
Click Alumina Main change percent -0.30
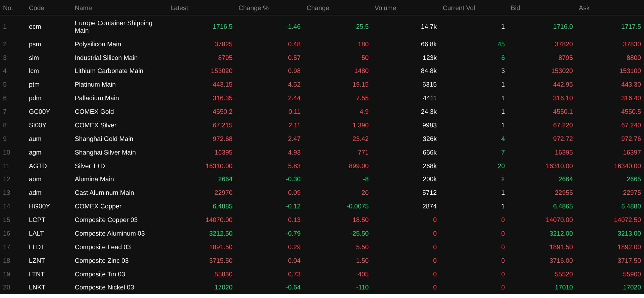point(293,179)
